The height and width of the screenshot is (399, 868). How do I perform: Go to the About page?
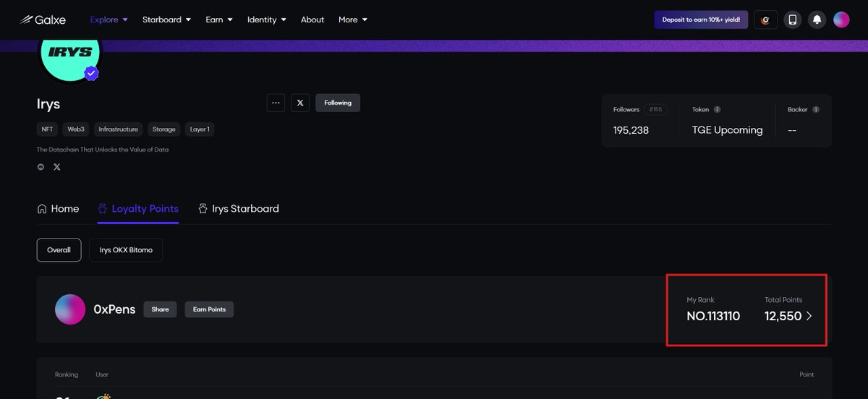point(312,20)
